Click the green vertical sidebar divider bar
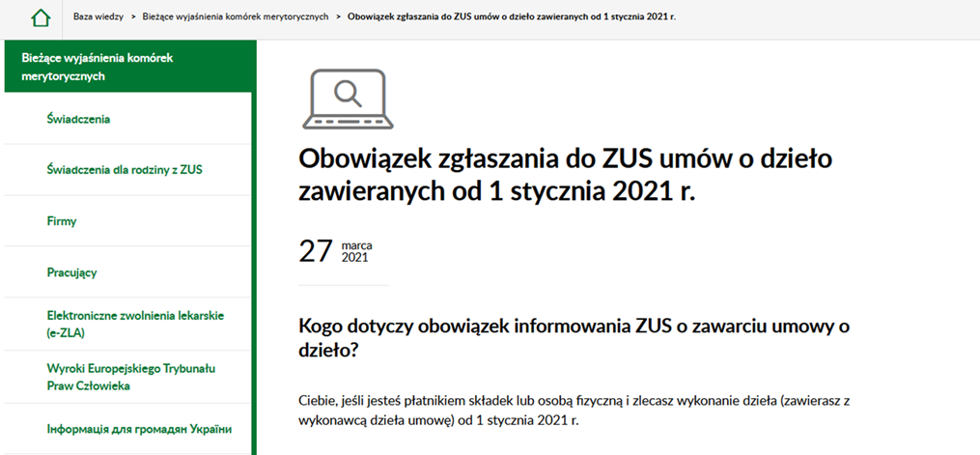The image size is (980, 455). click(x=254, y=270)
